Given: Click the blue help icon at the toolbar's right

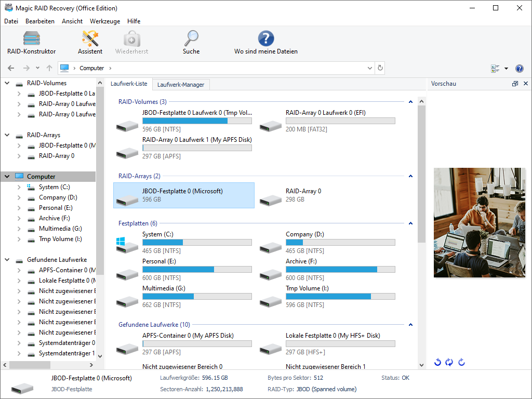Looking at the screenshot, I should tap(519, 69).
